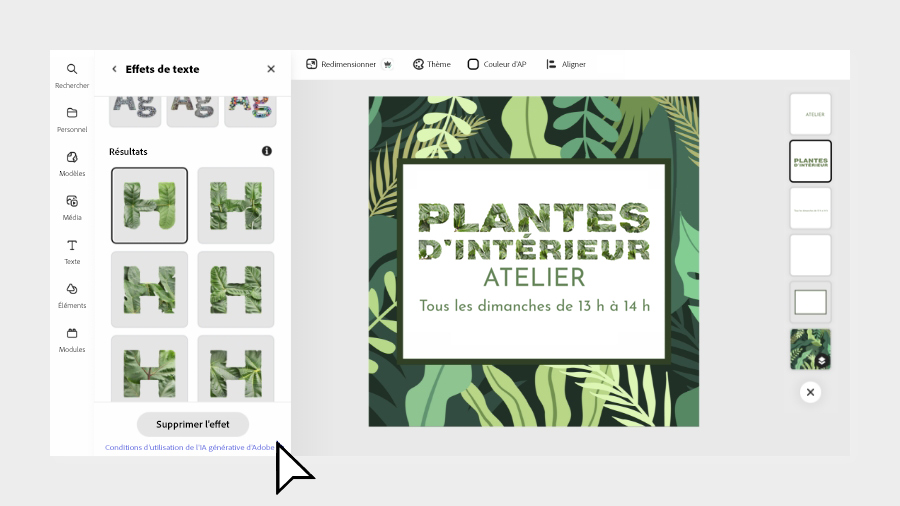Select the second leaf H result in top row

pyautogui.click(x=236, y=205)
